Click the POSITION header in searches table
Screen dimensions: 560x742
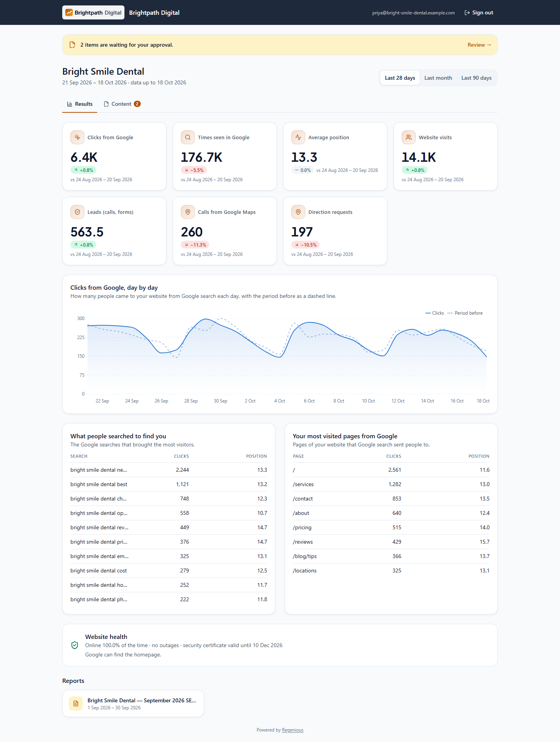(257, 456)
